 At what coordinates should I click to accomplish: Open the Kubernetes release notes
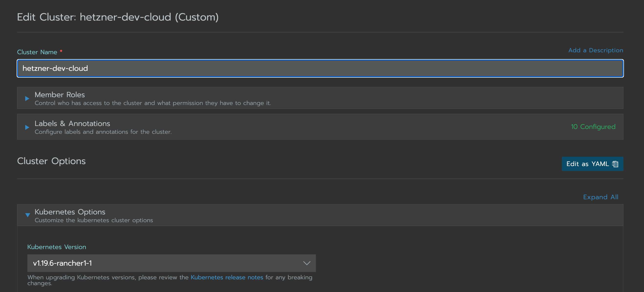tap(227, 277)
